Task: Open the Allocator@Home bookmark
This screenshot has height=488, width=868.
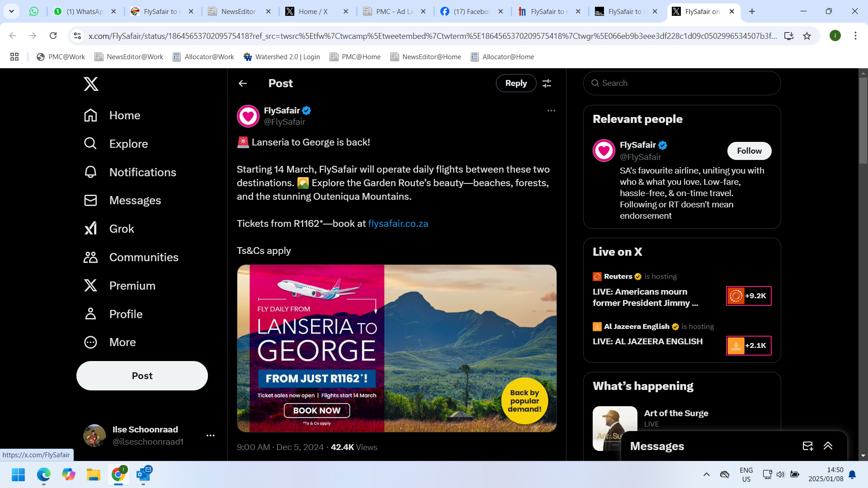Action: [x=502, y=57]
